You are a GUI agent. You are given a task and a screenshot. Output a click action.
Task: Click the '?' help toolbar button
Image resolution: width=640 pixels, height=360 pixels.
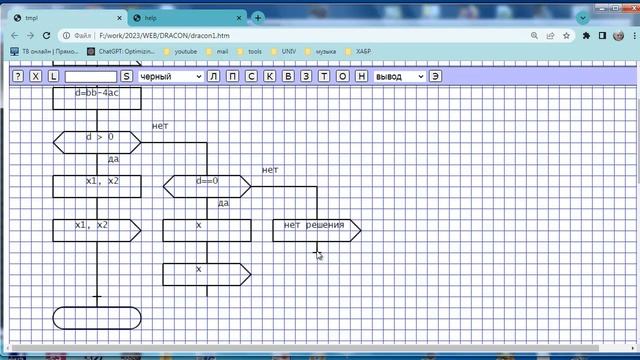(x=18, y=76)
